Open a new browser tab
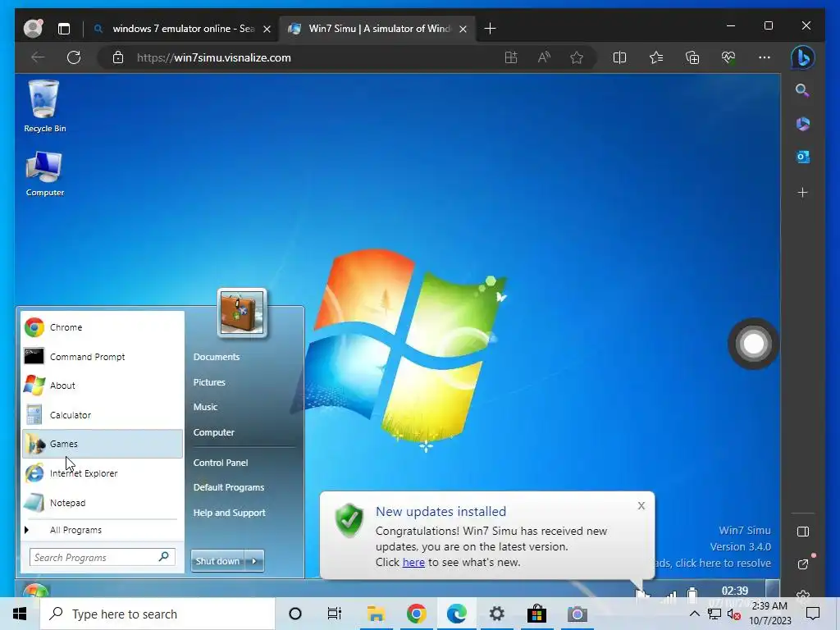840x630 pixels. [x=490, y=29]
